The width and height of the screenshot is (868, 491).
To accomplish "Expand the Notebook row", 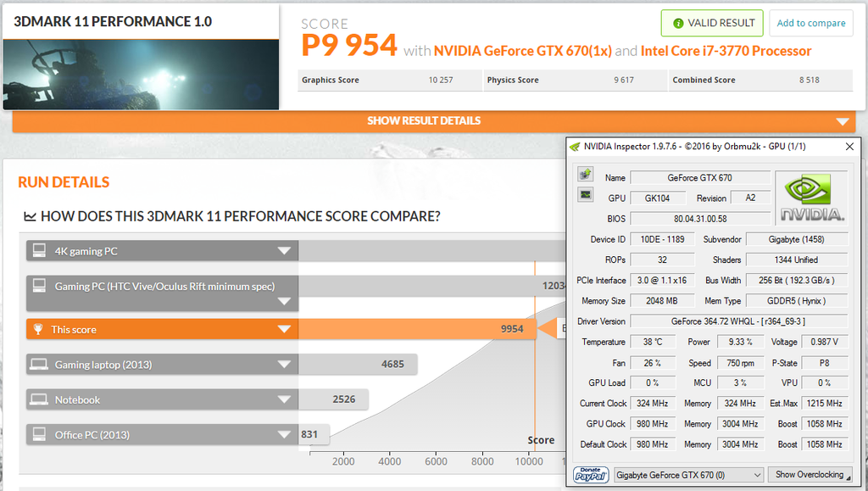I will click(x=284, y=399).
